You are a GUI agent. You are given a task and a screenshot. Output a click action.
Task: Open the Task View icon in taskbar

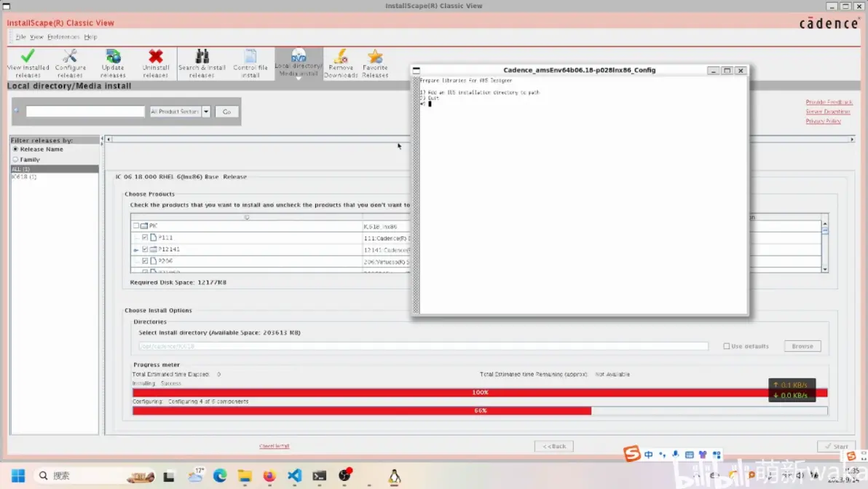coord(169,476)
